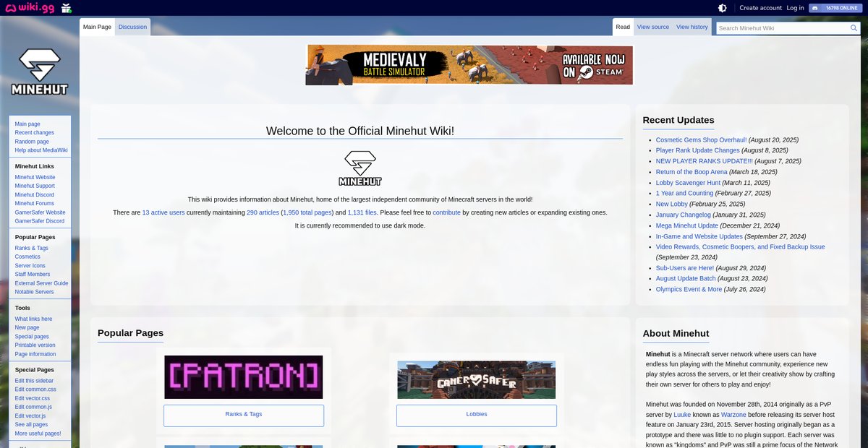Open Page information link

point(35,354)
